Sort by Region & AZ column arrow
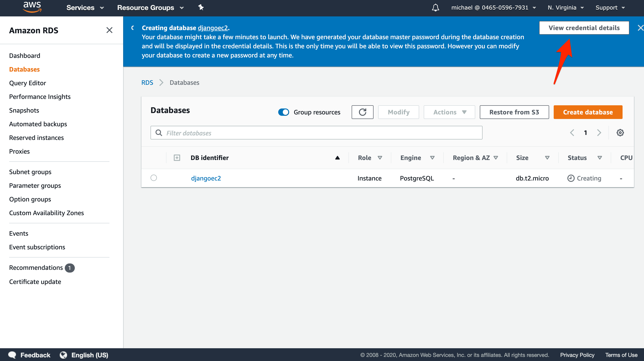This screenshot has height=361, width=644. coord(496,158)
